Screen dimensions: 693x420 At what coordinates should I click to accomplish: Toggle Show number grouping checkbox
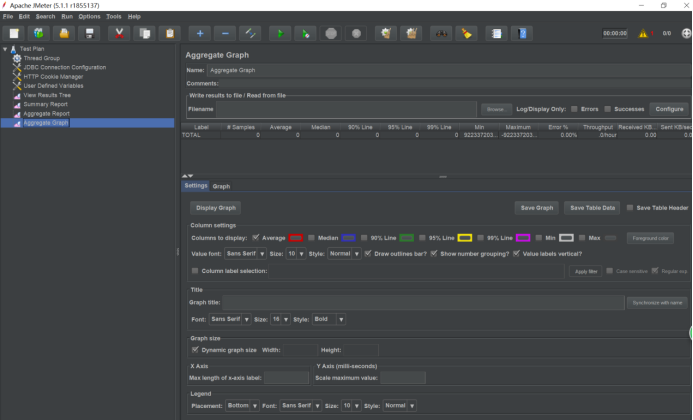434,254
